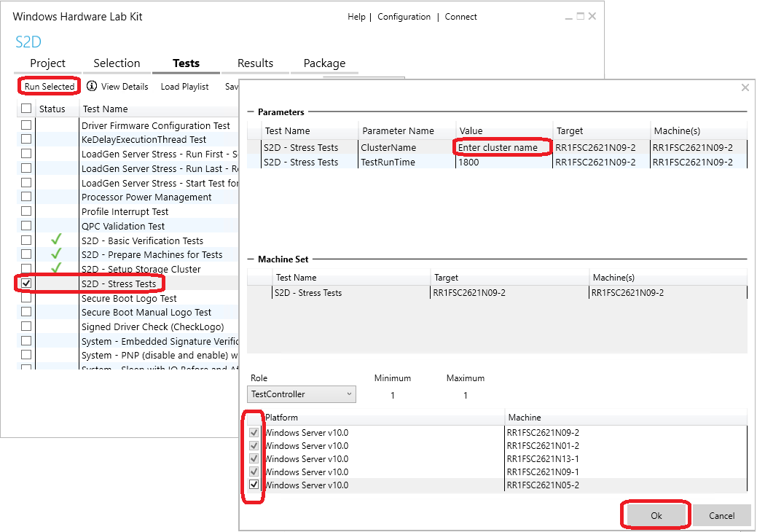Tick the Driver Firmware Configuration Test checkbox
This screenshot has height=532, width=757.
click(26, 125)
